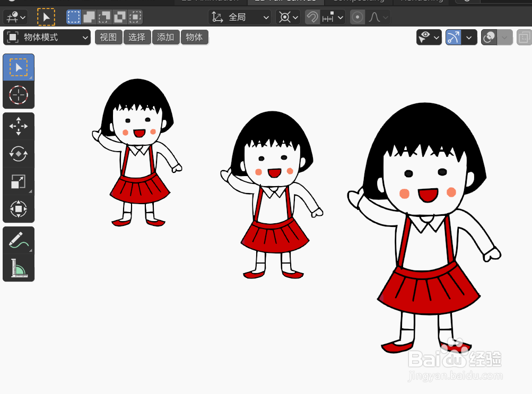Open the 物体 menu

pos(195,37)
